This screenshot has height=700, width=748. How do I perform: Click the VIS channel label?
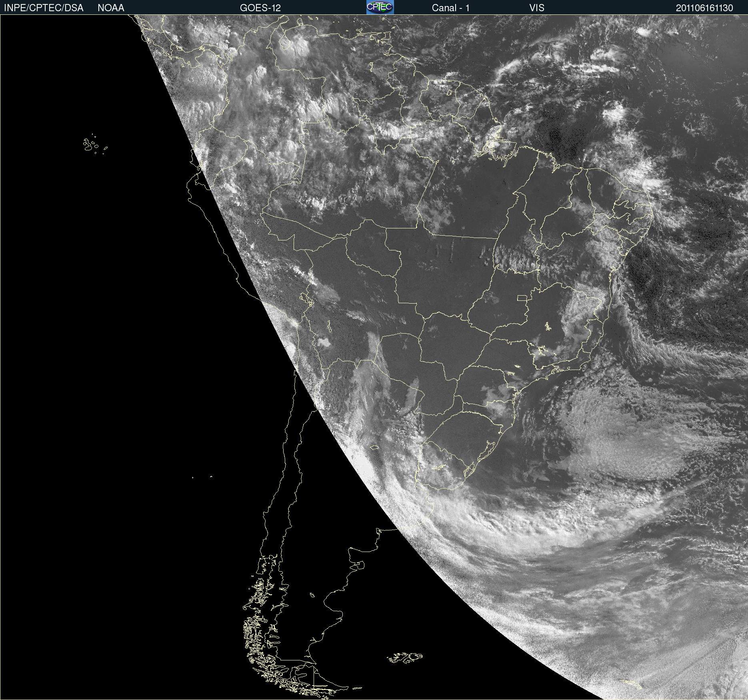pos(537,8)
